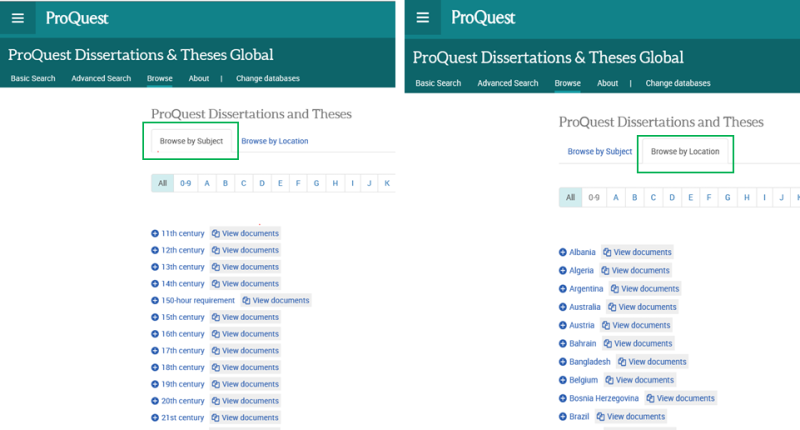Click the document icon beside 16th century
Image resolution: width=800 pixels, height=430 pixels.
(216, 334)
